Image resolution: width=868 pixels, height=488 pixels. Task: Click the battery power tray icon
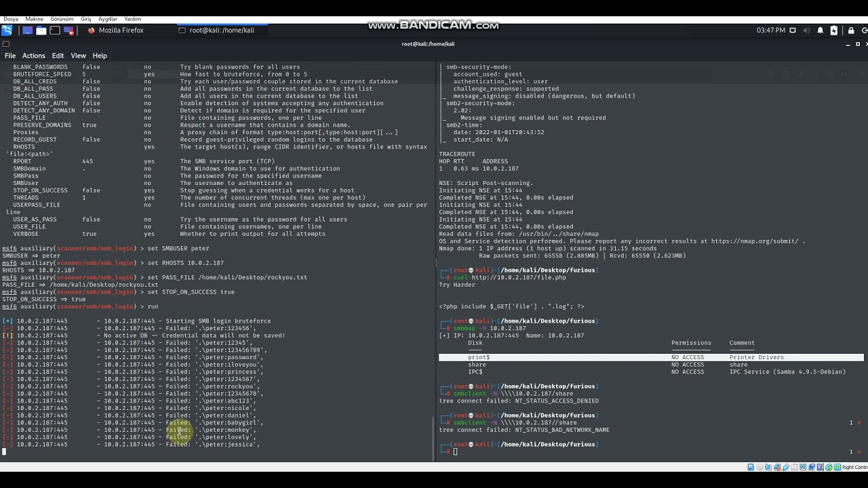(834, 30)
